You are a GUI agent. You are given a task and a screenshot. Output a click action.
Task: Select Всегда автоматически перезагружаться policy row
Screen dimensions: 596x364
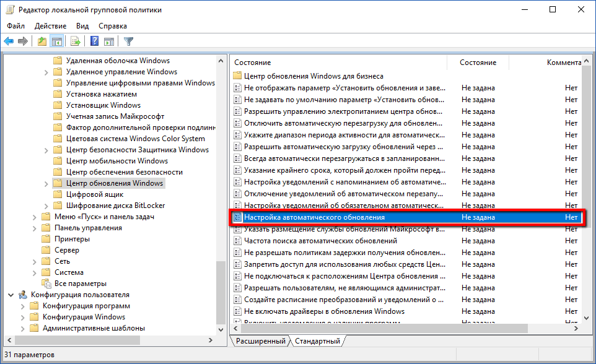406,158
